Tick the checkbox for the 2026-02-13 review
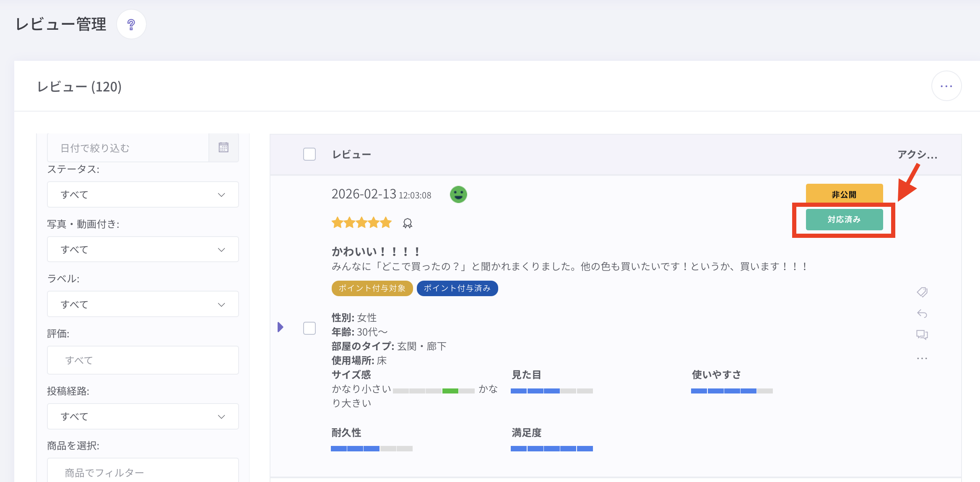The width and height of the screenshot is (980, 482). (x=309, y=328)
